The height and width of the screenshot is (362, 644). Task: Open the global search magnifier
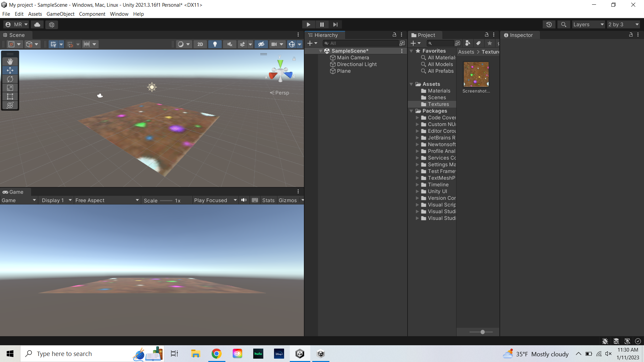[x=563, y=24]
